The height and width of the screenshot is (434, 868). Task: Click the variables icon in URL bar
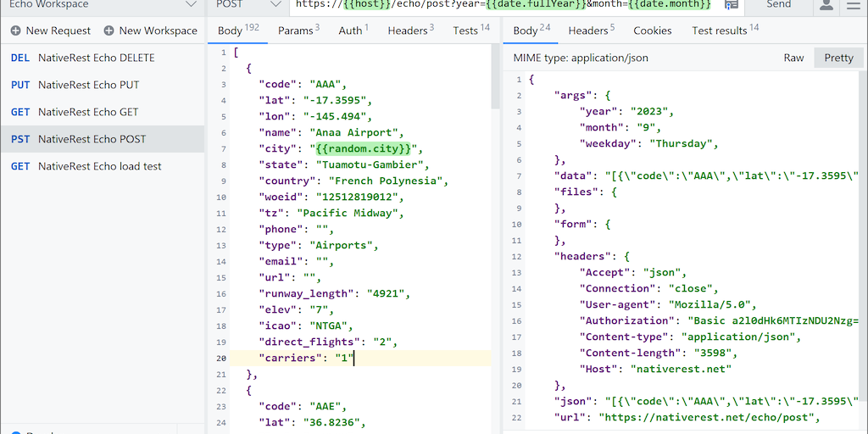point(731,5)
